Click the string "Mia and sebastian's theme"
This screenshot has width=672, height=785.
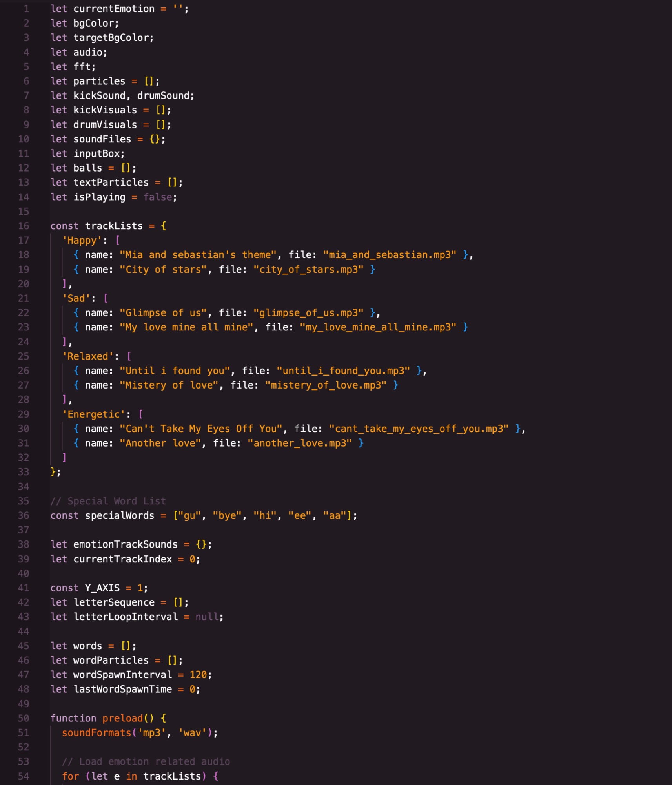point(198,255)
